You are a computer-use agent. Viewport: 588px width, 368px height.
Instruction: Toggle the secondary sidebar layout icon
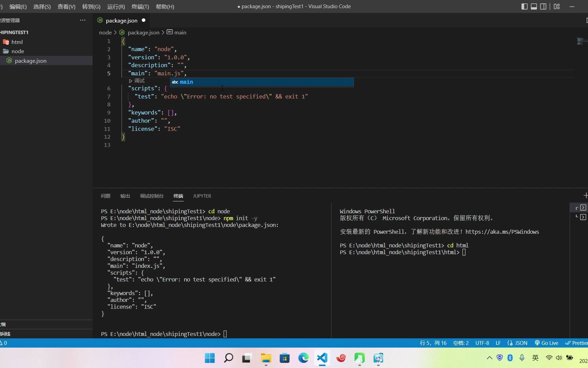point(543,6)
